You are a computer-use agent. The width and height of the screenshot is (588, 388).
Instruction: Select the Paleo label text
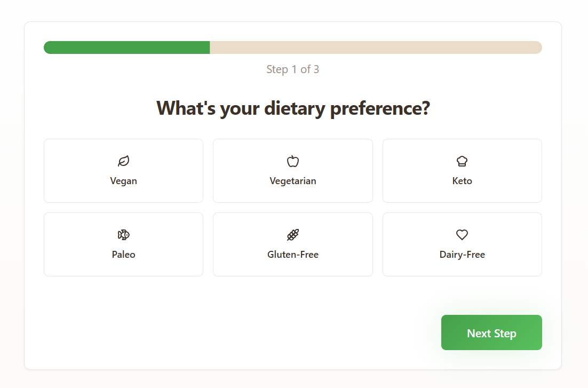tap(123, 255)
